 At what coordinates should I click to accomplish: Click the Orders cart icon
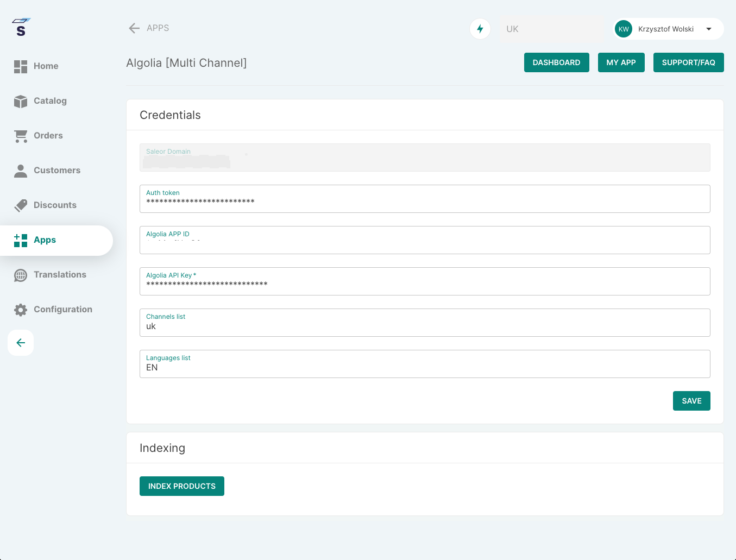coord(21,136)
